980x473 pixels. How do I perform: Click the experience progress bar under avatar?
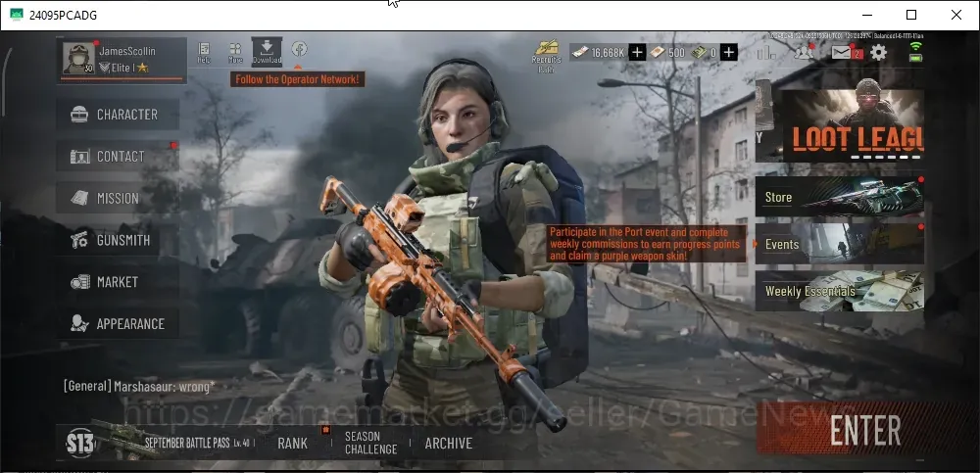tap(122, 79)
